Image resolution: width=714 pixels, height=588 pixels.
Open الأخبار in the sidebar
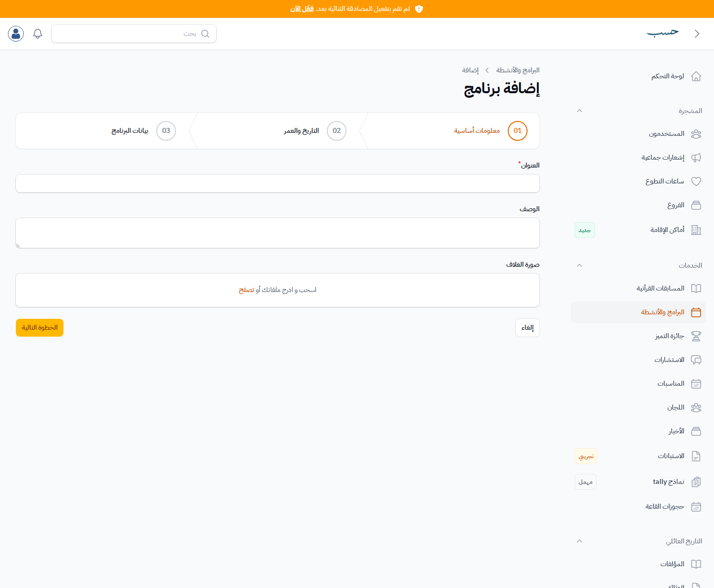coord(638,431)
